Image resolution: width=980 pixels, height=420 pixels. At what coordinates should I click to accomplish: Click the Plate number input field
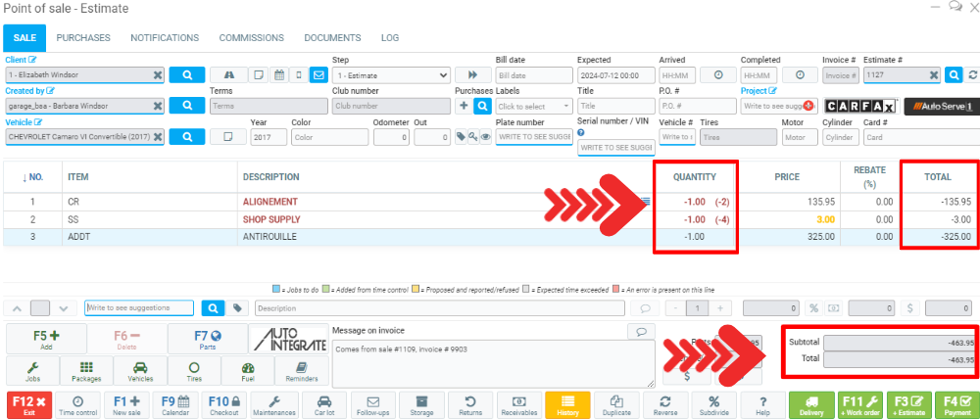coord(534,137)
